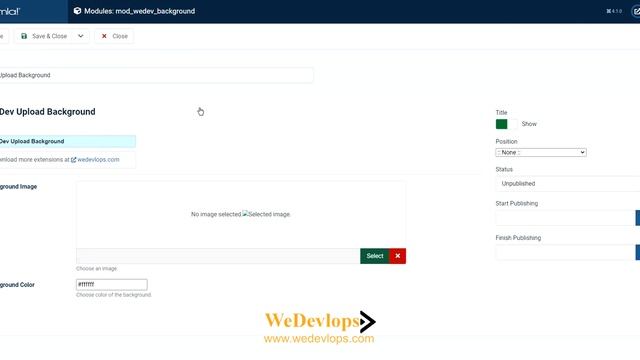This screenshot has width=640, height=360.
Task: Open the Position dropdown
Action: coord(541,152)
